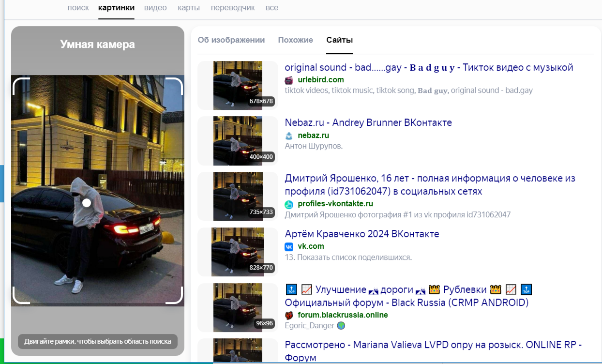Open the 'Рассмотрено - Mariana Valieva LVPD' result
The width and height of the screenshot is (602, 364).
point(433,351)
